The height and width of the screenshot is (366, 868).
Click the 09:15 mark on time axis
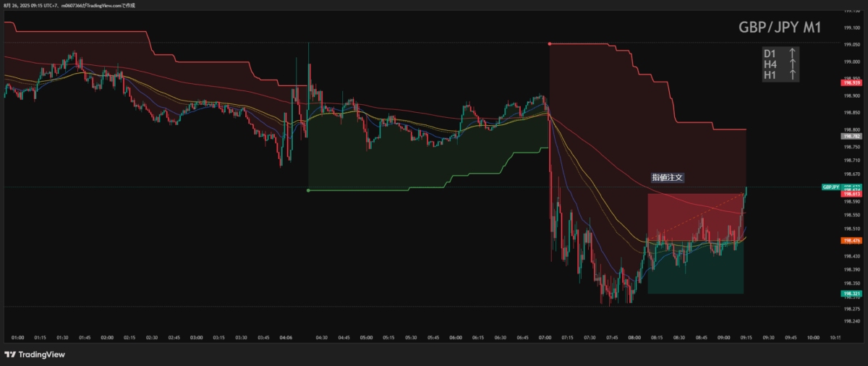click(x=745, y=337)
